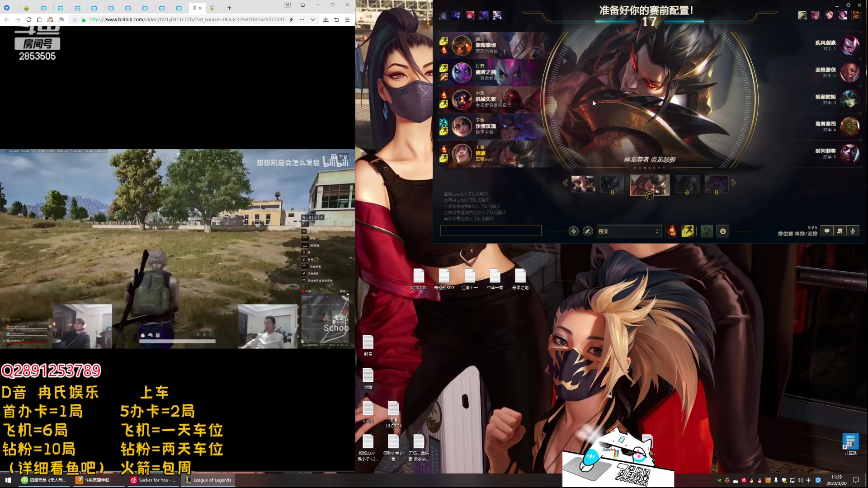Open the browser downloads icon
868x488 pixels.
[325, 19]
